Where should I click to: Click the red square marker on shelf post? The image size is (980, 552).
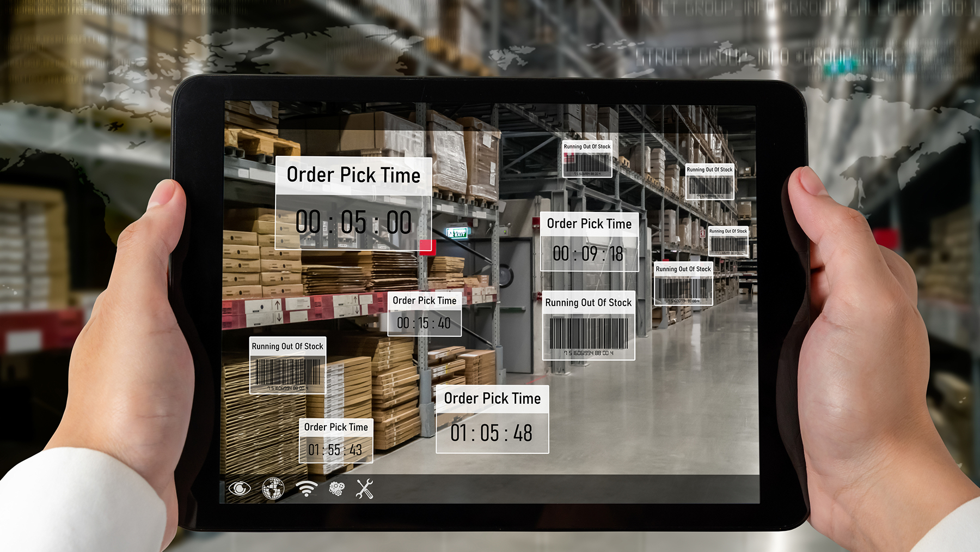coord(426,246)
